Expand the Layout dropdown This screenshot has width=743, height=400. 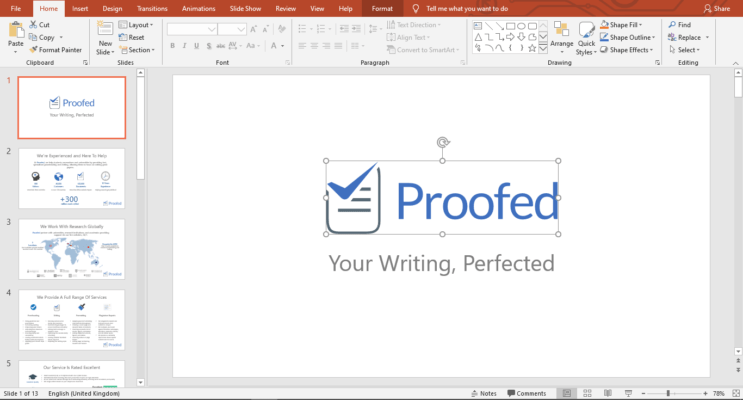(x=136, y=25)
